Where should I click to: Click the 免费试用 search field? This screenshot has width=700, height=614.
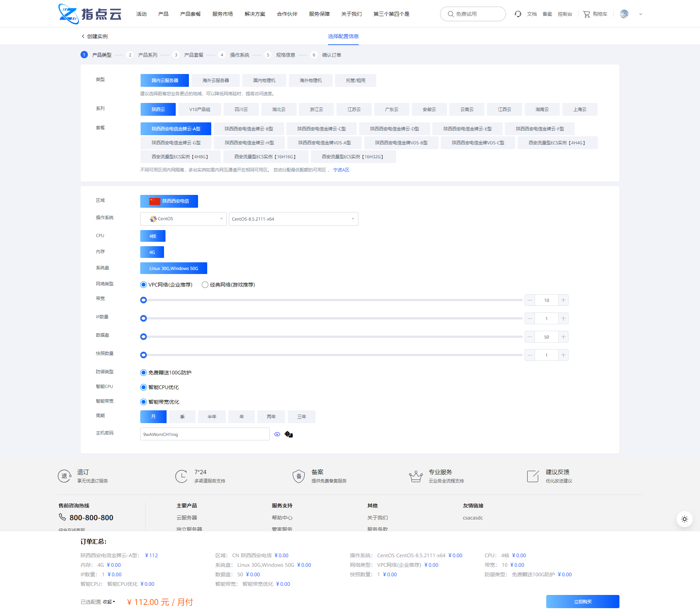pyautogui.click(x=473, y=14)
